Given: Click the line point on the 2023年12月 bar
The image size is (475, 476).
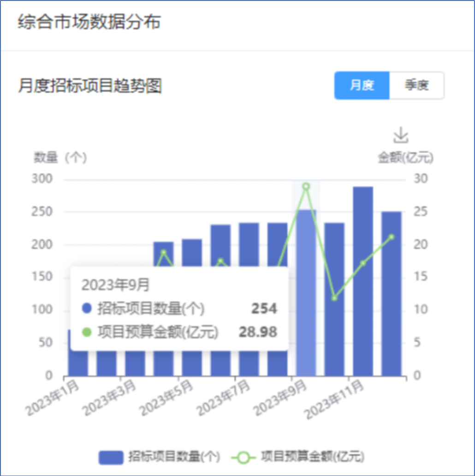Looking at the screenshot, I should pos(392,237).
